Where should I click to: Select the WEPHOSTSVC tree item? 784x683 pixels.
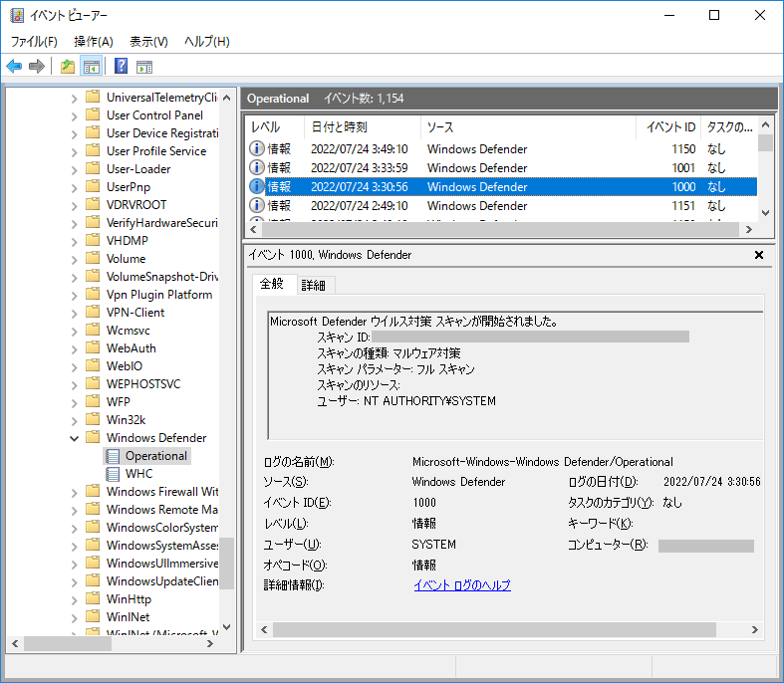(143, 383)
